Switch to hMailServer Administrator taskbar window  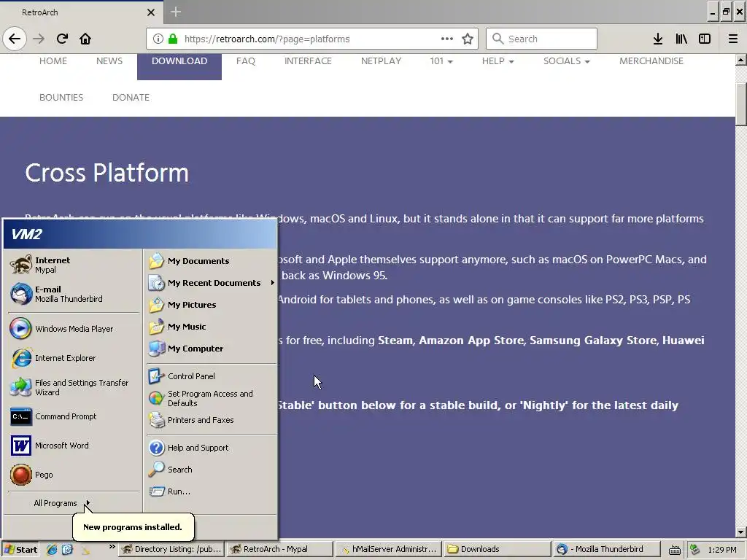click(389, 550)
